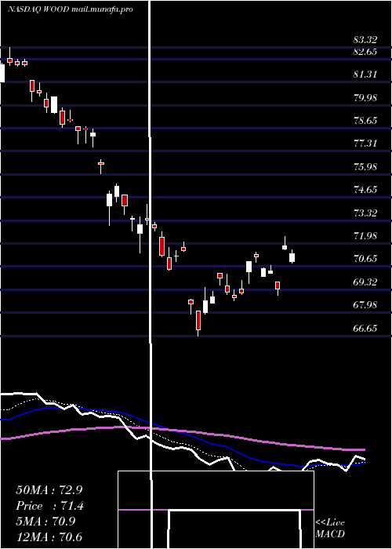Click the 78.65 price level label

pyautogui.click(x=365, y=121)
